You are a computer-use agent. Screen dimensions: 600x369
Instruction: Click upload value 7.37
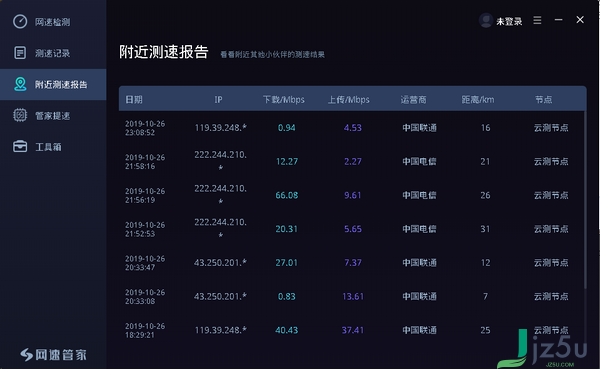(352, 262)
